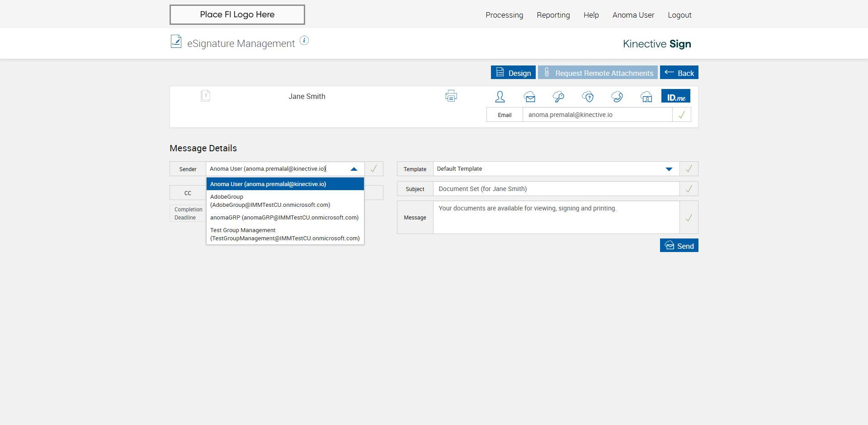Screen dimensions: 868x425
Task: Click the printer icon for Jane Smith
Action: click(x=451, y=96)
